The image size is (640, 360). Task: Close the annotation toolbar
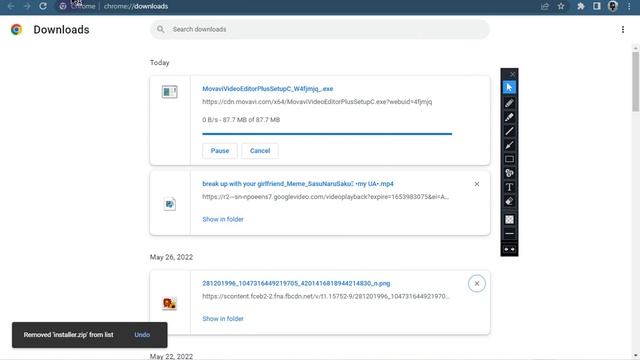pos(513,74)
